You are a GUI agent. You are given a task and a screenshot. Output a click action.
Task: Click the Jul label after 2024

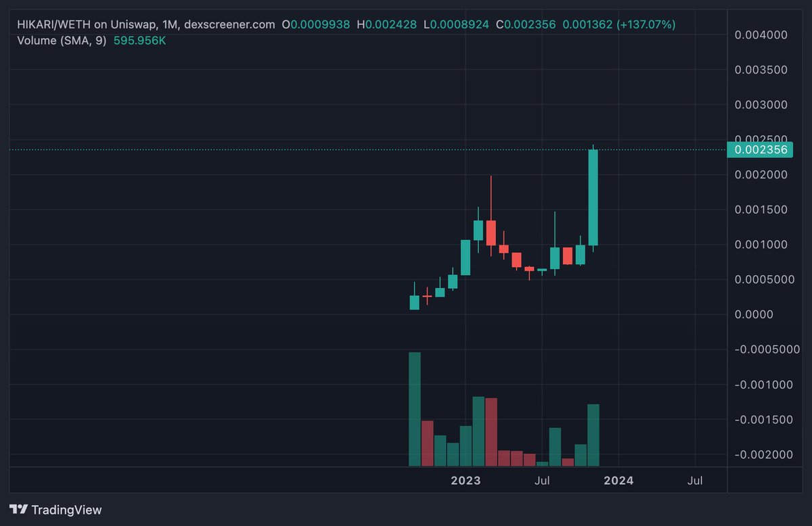(694, 481)
